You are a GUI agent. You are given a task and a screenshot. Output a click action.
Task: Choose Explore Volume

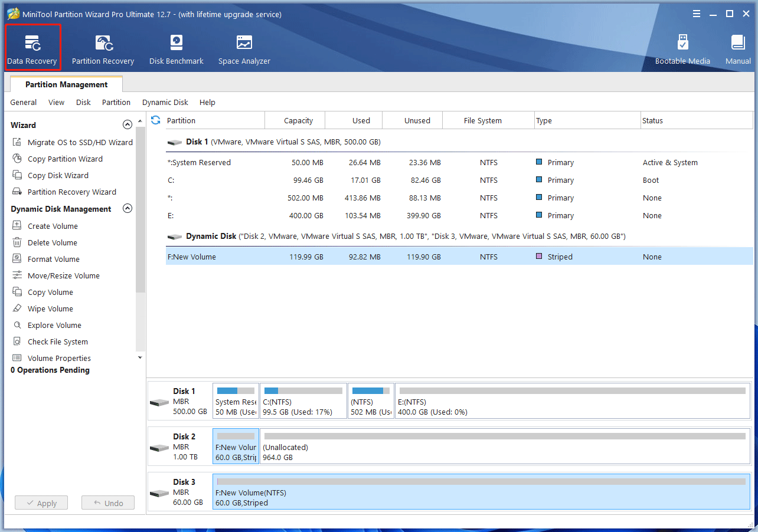coord(47,325)
